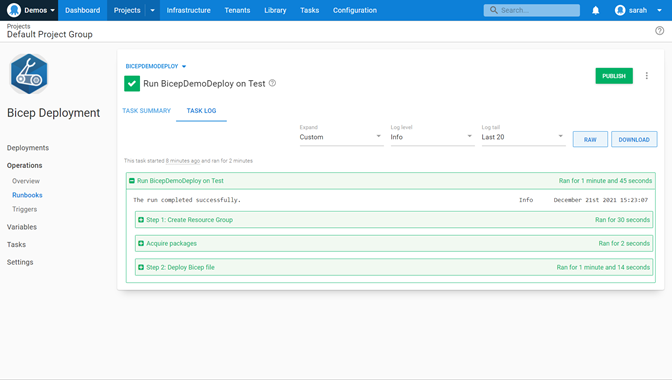Click 'Ran for 1 minute and 45 seconds' text
Screen dimensions: 672x380
point(605,181)
